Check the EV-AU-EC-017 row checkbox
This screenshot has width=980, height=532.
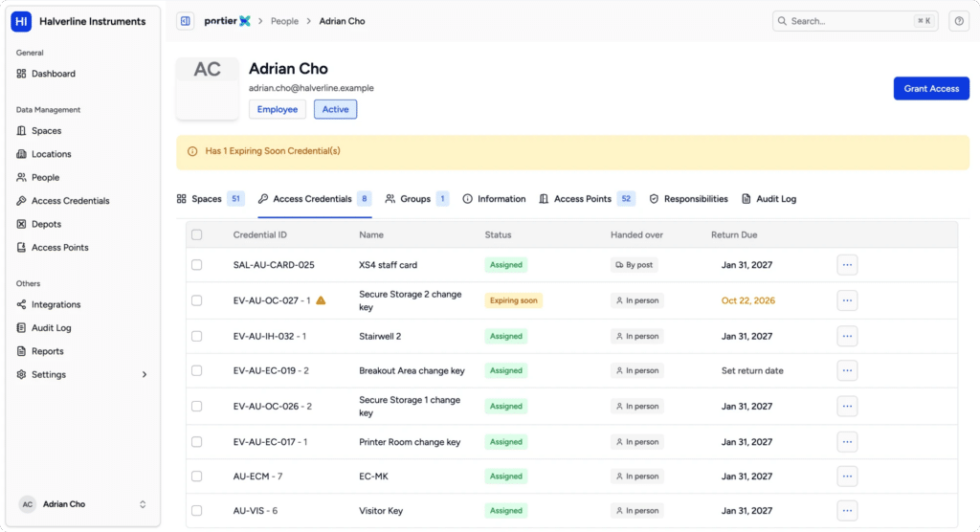coord(197,442)
